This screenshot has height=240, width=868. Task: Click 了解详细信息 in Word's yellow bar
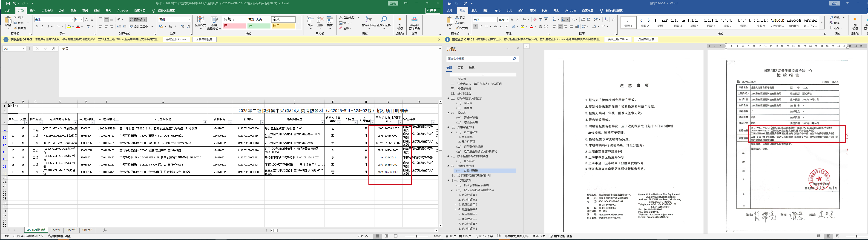[646, 39]
